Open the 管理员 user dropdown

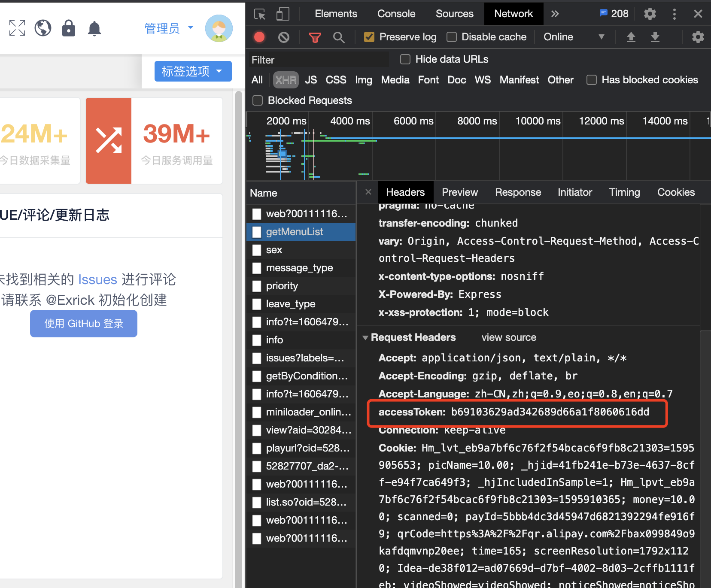point(169,28)
